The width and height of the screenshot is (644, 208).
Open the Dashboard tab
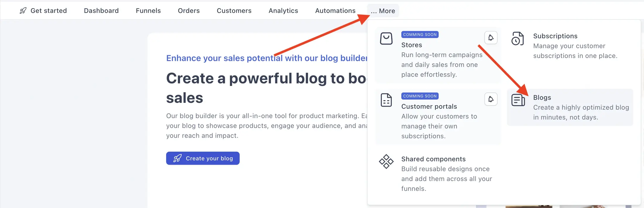pyautogui.click(x=101, y=11)
